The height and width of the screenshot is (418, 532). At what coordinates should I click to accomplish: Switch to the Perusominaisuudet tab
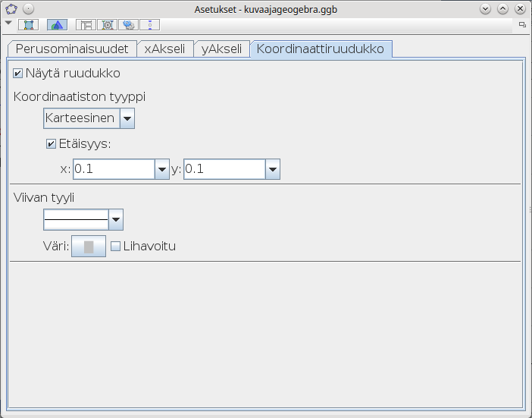[x=72, y=49]
